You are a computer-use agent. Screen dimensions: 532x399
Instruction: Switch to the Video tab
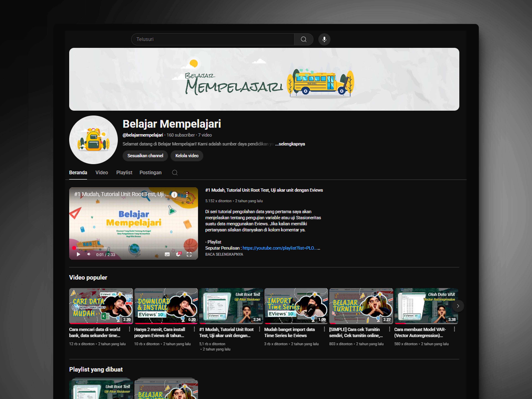(x=102, y=172)
